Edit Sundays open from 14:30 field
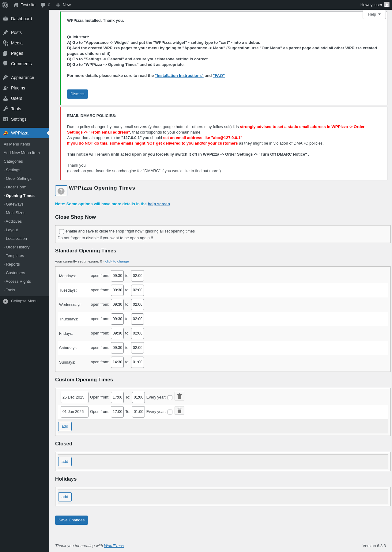Image resolution: width=392 pixels, height=552 pixels. (117, 362)
